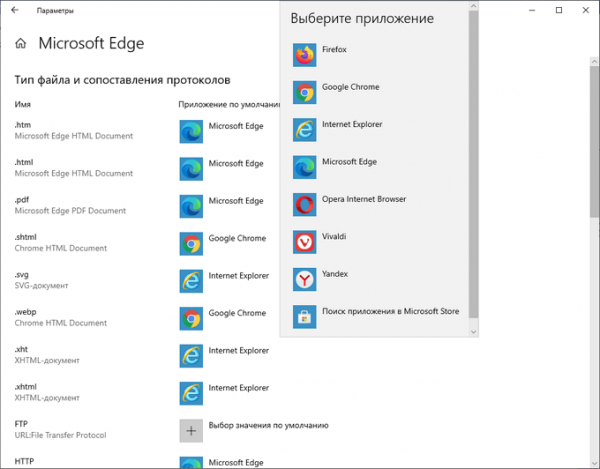Click the '.htm' file type name
This screenshot has width=600, height=469.
[x=23, y=125]
